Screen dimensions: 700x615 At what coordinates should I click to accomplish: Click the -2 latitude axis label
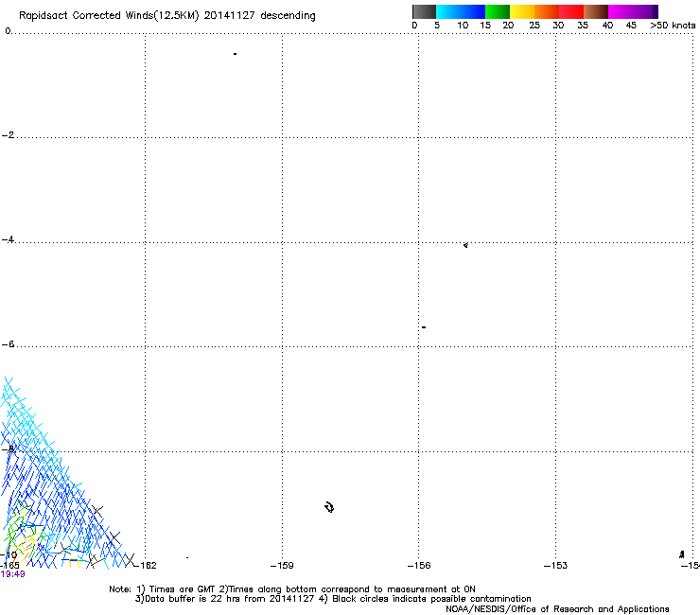click(8, 135)
